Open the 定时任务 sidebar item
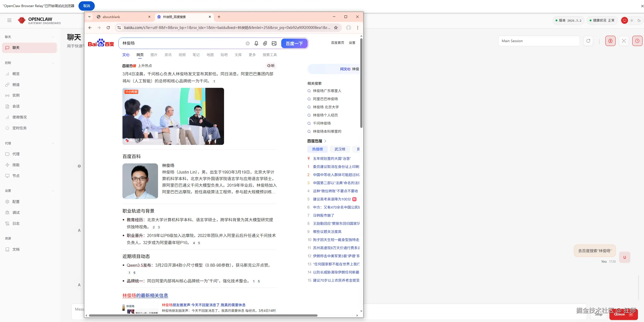 (19, 128)
